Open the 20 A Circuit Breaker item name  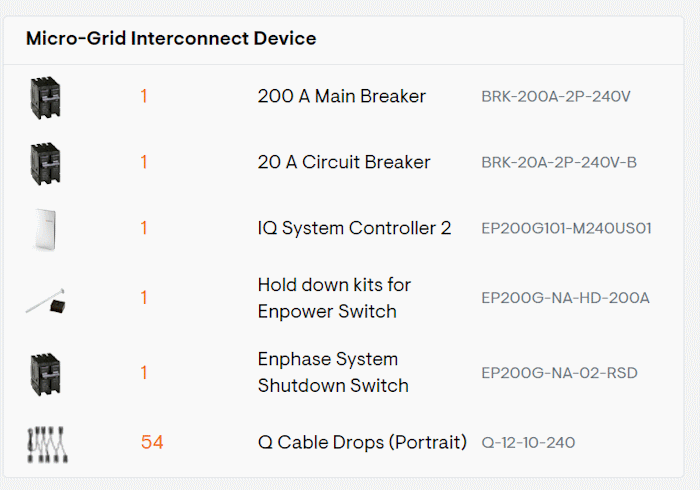[x=344, y=162]
